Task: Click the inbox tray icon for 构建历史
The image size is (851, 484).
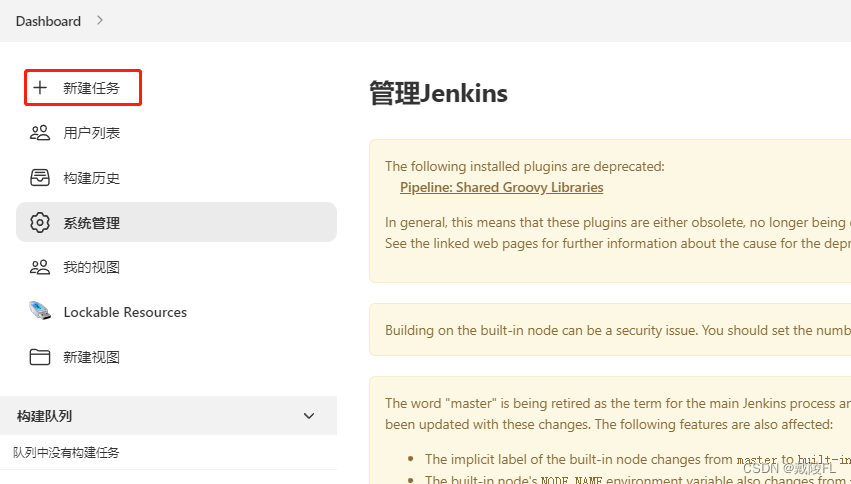Action: tap(40, 178)
